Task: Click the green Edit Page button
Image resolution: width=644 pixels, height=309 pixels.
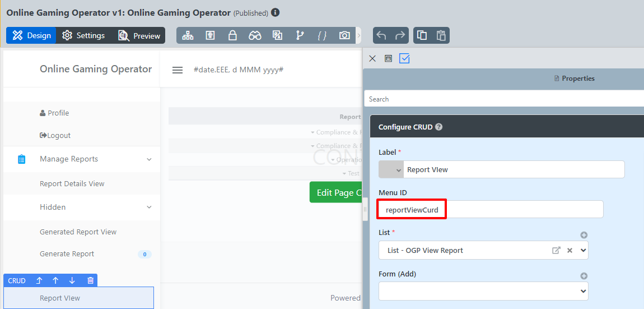Action: pyautogui.click(x=335, y=192)
